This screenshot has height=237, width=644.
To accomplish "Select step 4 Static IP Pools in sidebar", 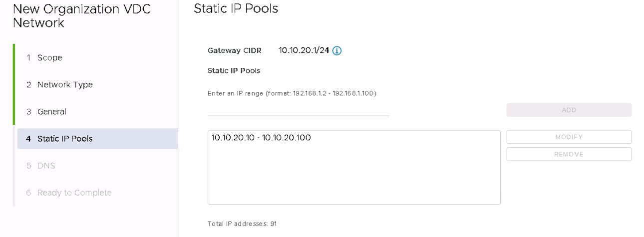I will tap(64, 139).
